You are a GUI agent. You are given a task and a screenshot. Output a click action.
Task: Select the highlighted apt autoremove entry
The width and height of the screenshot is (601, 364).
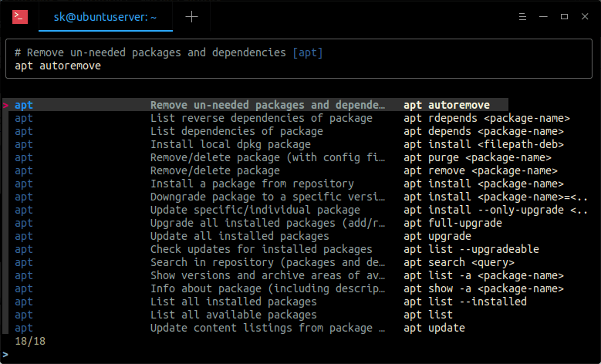pyautogui.click(x=446, y=105)
